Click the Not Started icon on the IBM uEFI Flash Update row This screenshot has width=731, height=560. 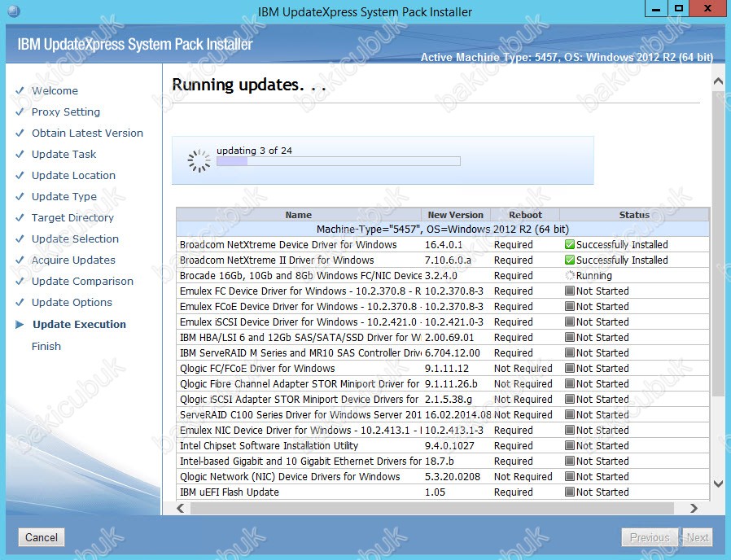(x=569, y=492)
